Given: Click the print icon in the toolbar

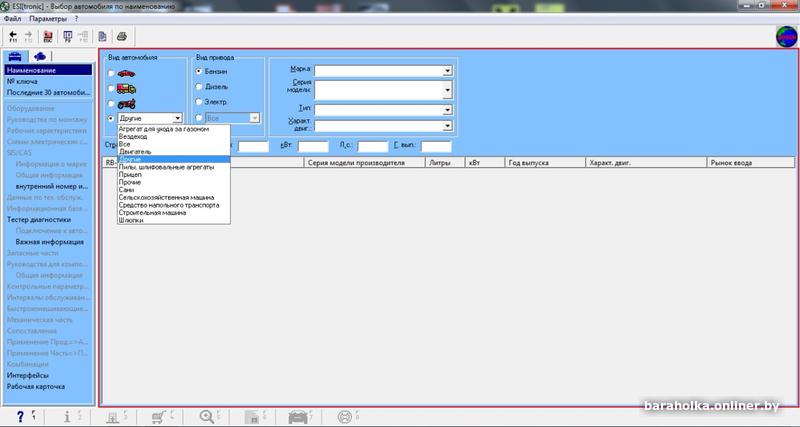Looking at the screenshot, I should click(122, 37).
